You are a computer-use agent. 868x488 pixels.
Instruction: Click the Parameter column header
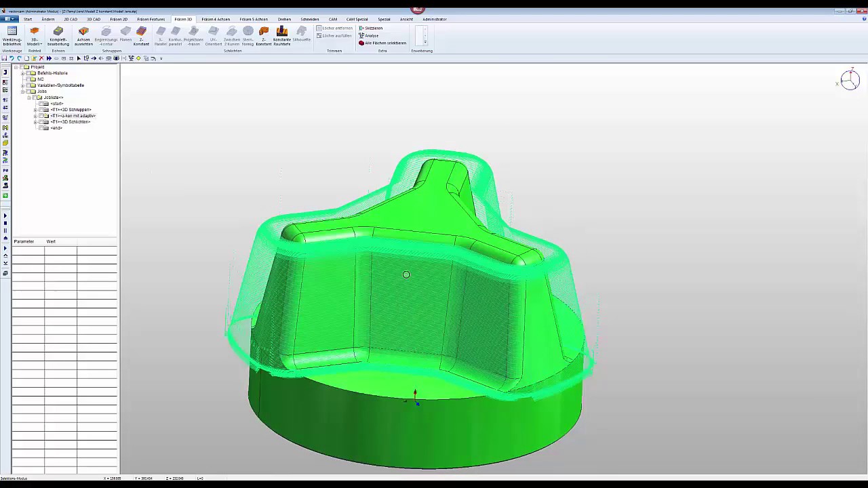(x=28, y=241)
